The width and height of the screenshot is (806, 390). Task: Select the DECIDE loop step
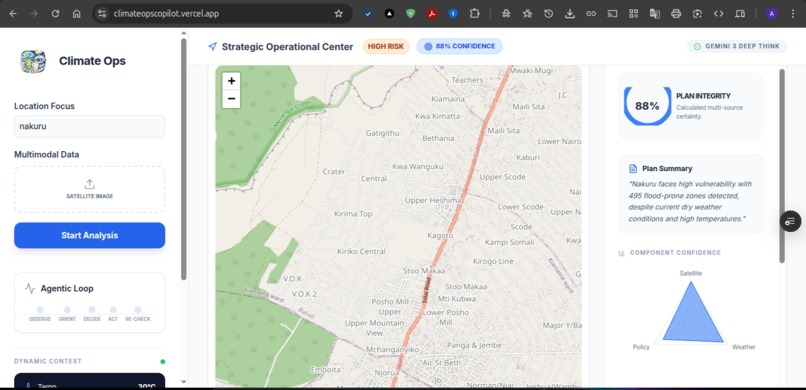92,313
